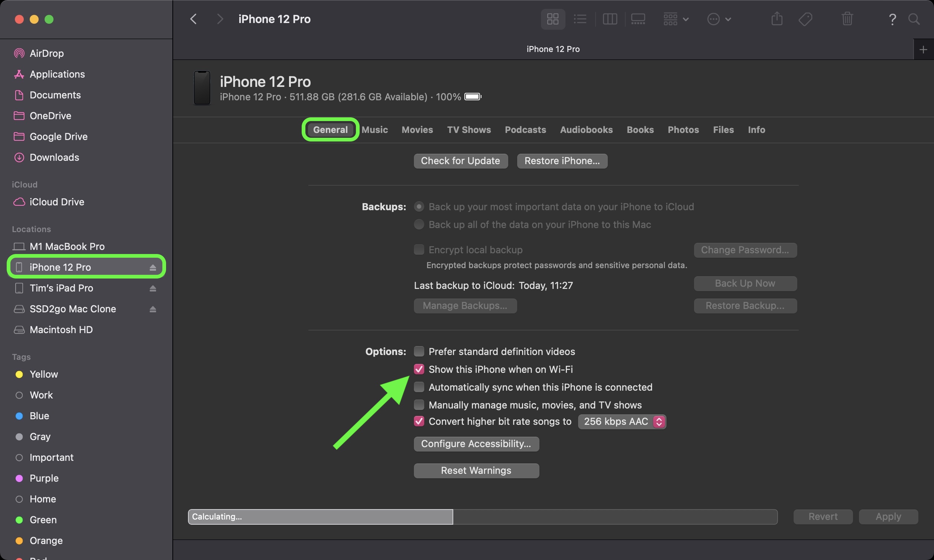
Task: Click the Check for Update button
Action: tap(461, 160)
